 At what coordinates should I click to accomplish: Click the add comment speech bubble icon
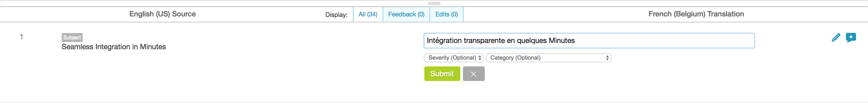tap(851, 38)
